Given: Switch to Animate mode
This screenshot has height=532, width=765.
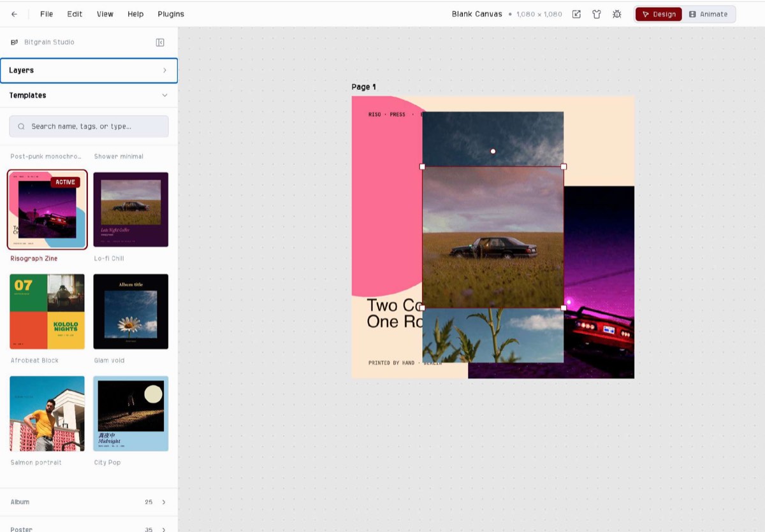Looking at the screenshot, I should pyautogui.click(x=708, y=14).
